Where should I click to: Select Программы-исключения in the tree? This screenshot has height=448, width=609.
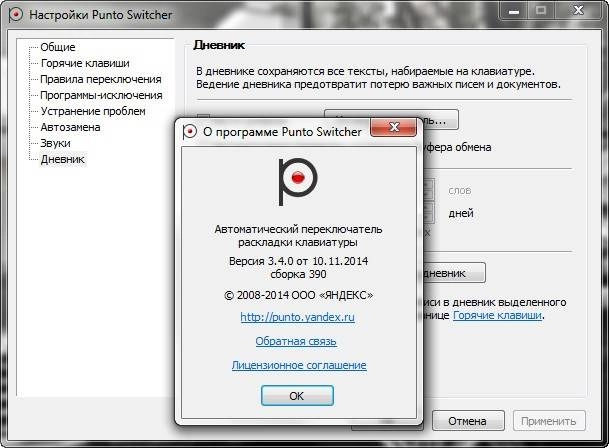pyautogui.click(x=101, y=95)
